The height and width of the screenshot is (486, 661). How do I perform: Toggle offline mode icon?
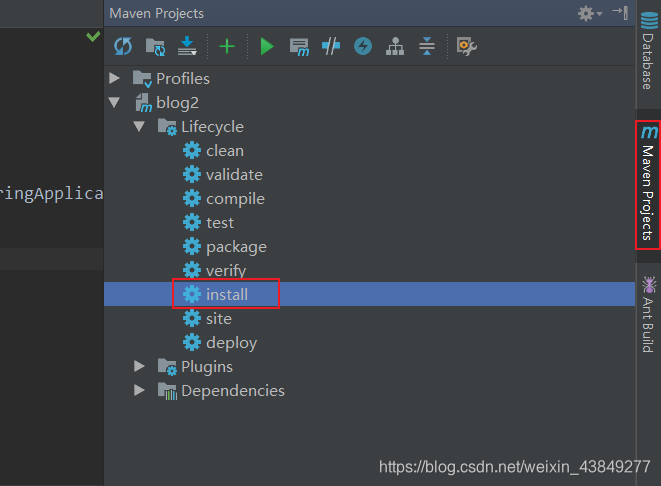pos(331,46)
